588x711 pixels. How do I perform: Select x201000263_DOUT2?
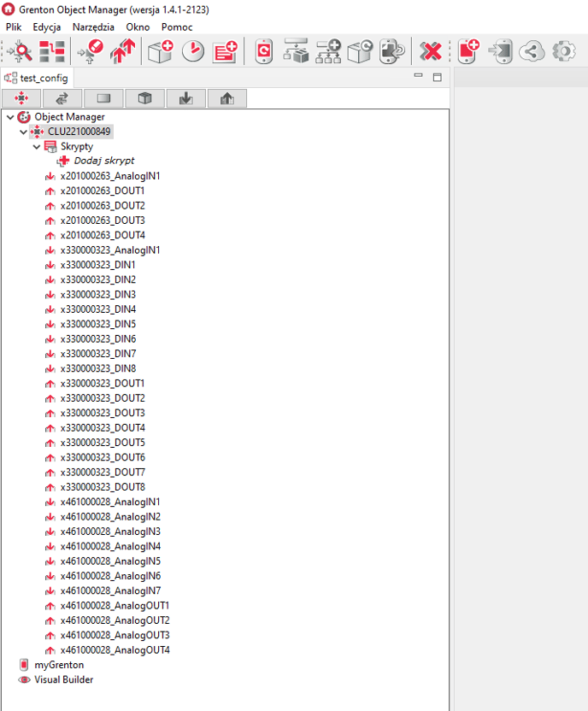(x=103, y=206)
